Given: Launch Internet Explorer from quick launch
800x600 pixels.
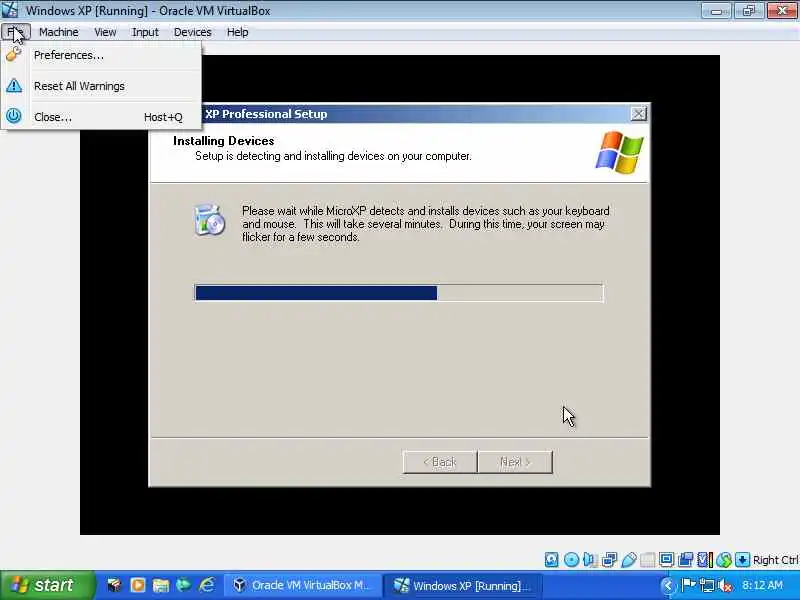Looking at the screenshot, I should [x=207, y=585].
